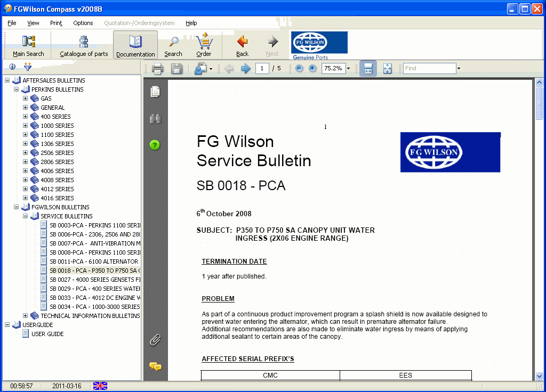Go to the previous PDF page

(229, 69)
